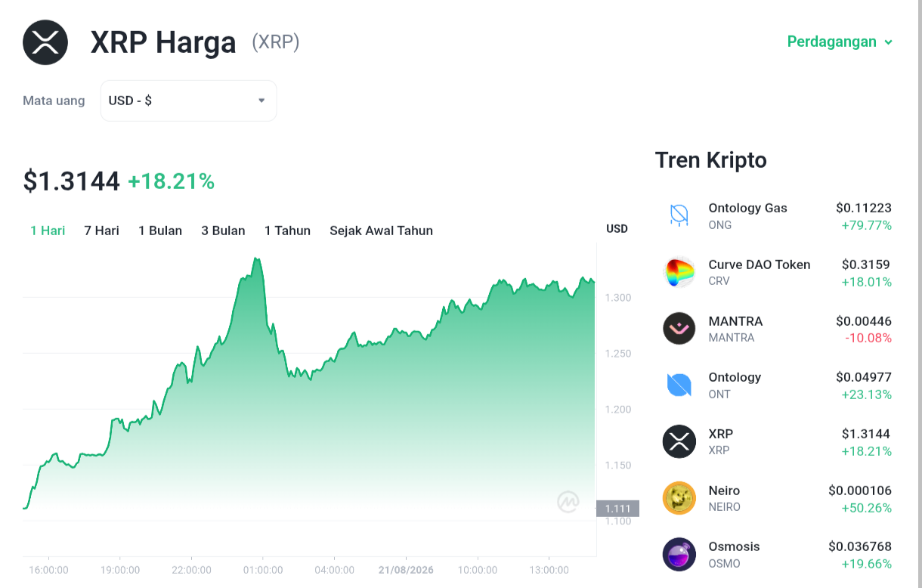Switch the chart to 7 Hari
This screenshot has width=922, height=588.
101,231
